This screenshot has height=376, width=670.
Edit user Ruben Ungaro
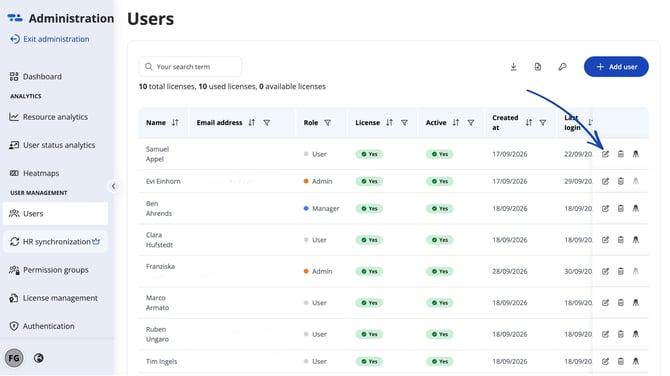tap(605, 334)
